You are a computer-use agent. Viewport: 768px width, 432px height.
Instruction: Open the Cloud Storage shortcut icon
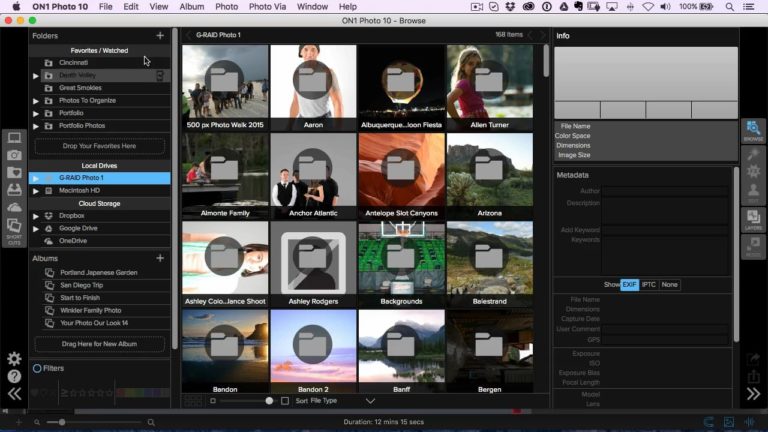click(x=14, y=207)
